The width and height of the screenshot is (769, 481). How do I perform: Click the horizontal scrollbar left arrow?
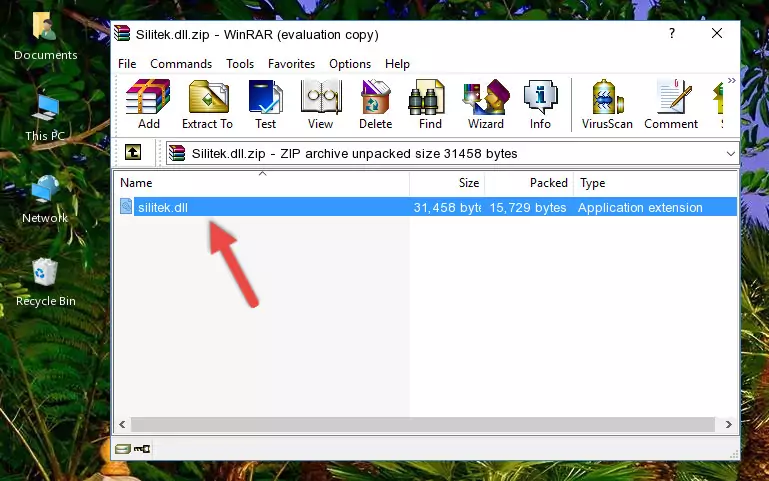[x=123, y=425]
